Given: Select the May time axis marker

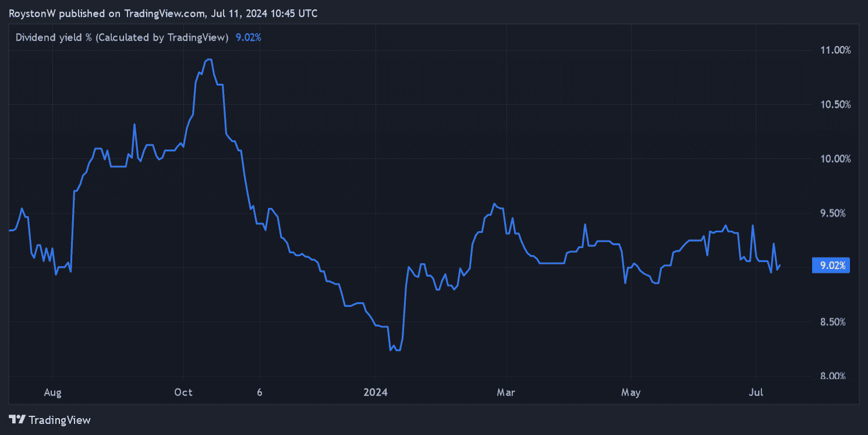Looking at the screenshot, I should click(630, 392).
